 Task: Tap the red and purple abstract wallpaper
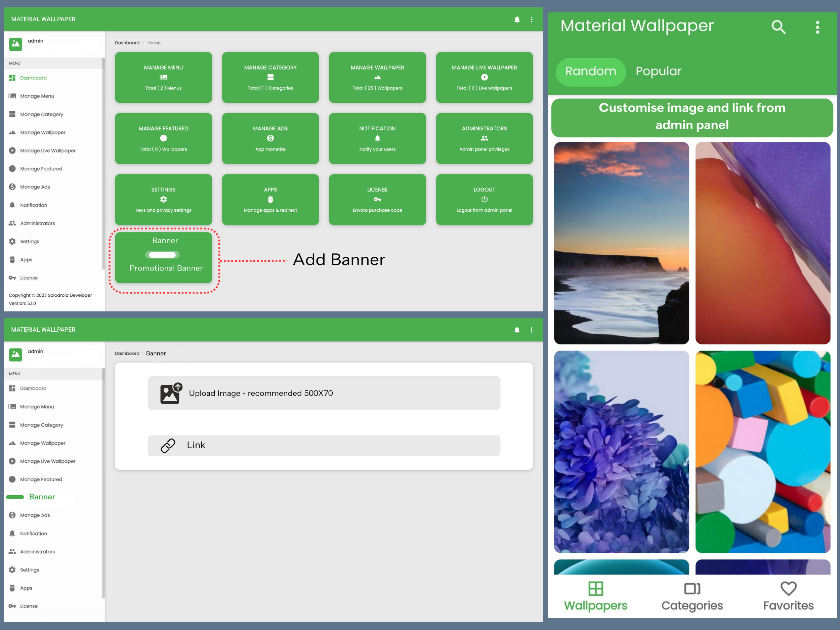[763, 243]
